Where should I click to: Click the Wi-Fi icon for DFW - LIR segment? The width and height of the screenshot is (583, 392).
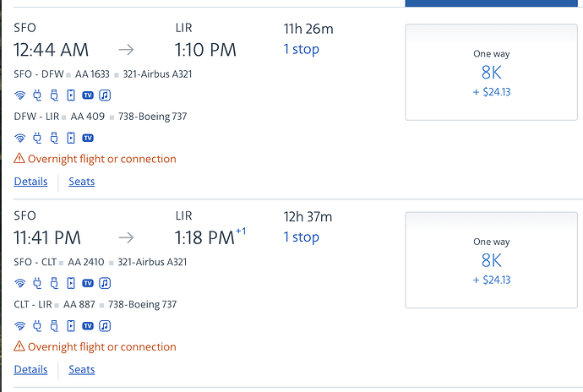(x=20, y=138)
